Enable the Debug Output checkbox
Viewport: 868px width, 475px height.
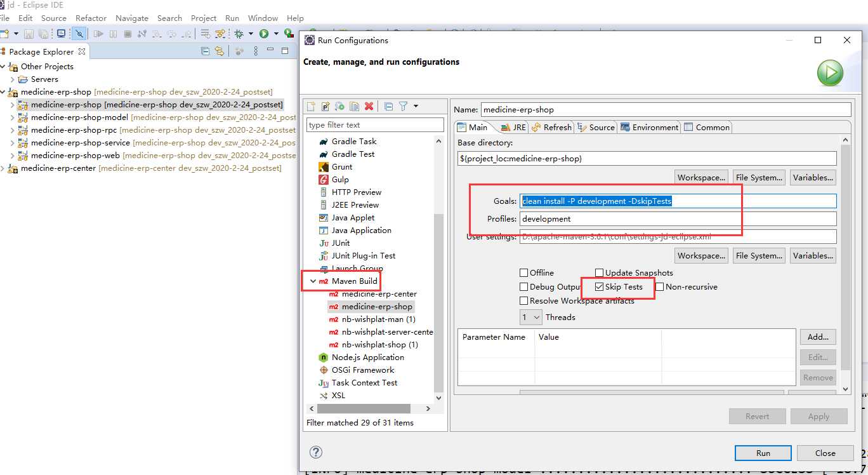pyautogui.click(x=523, y=287)
